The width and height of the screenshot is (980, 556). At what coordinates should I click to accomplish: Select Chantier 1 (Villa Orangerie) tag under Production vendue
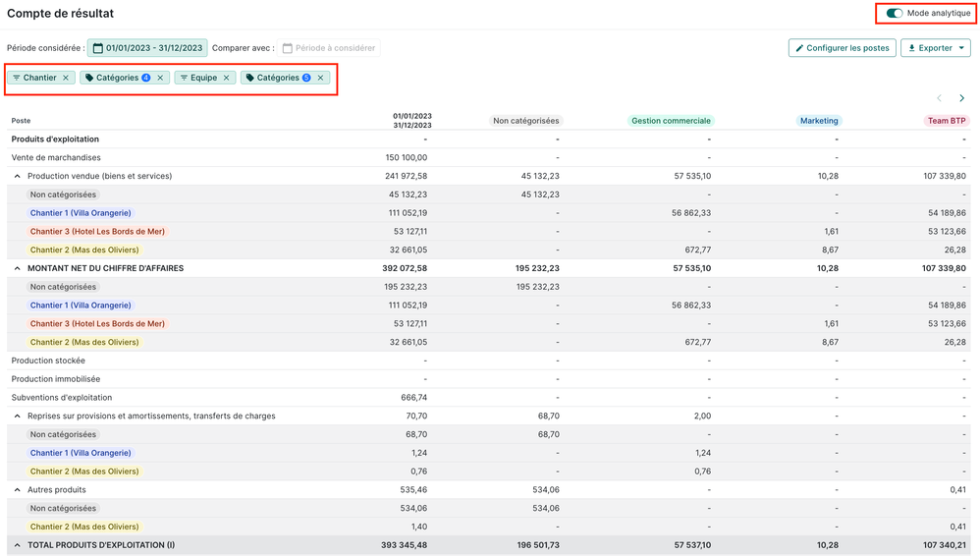click(80, 213)
